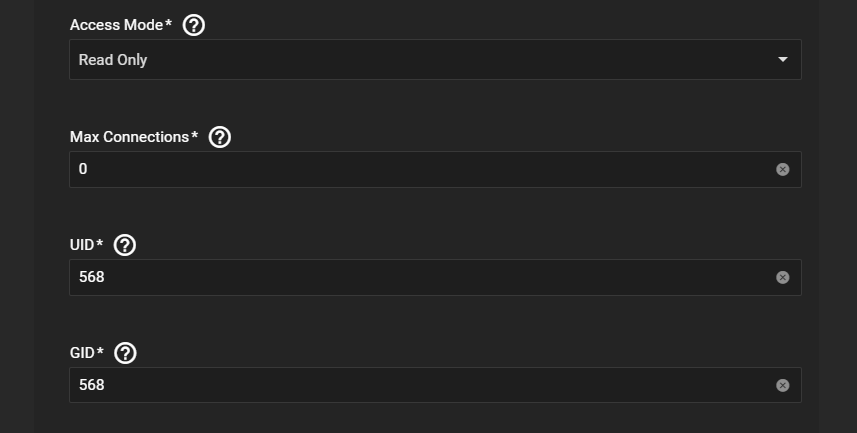This screenshot has width=857, height=433.
Task: Clear the UID field with X icon
Action: click(x=782, y=278)
